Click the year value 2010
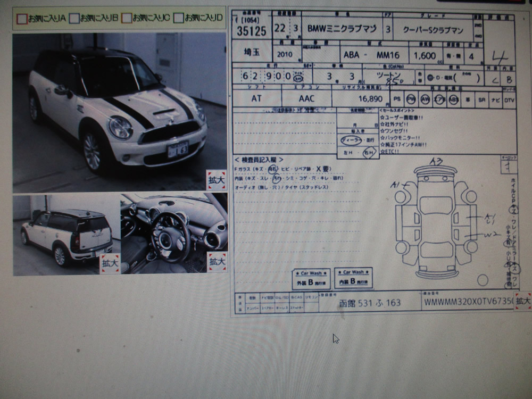 point(284,55)
